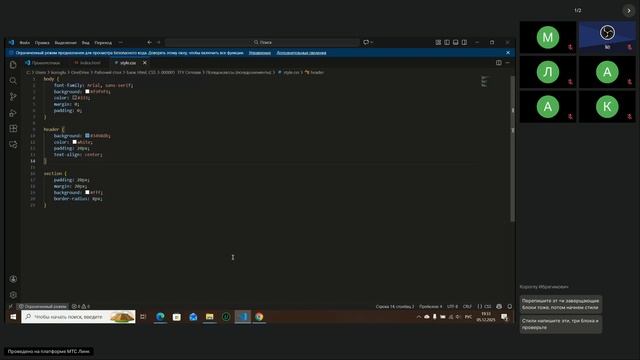This screenshot has width=640, height=360.
Task: Open the Search view in the activity bar
Action: click(x=13, y=81)
